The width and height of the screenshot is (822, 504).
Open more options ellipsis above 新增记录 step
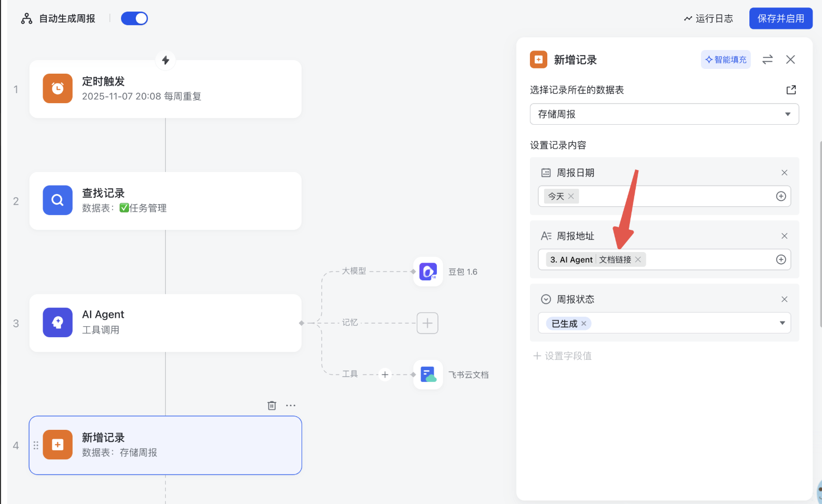290,406
